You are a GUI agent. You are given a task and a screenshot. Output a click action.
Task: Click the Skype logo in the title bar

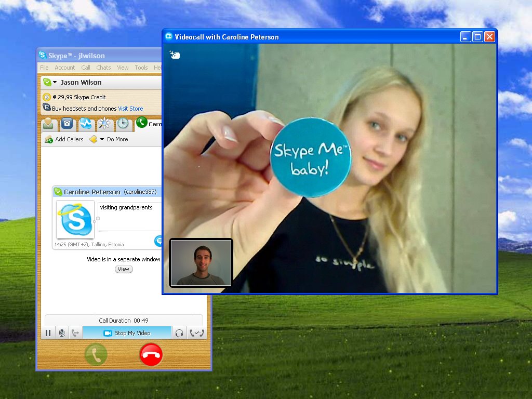(x=43, y=55)
